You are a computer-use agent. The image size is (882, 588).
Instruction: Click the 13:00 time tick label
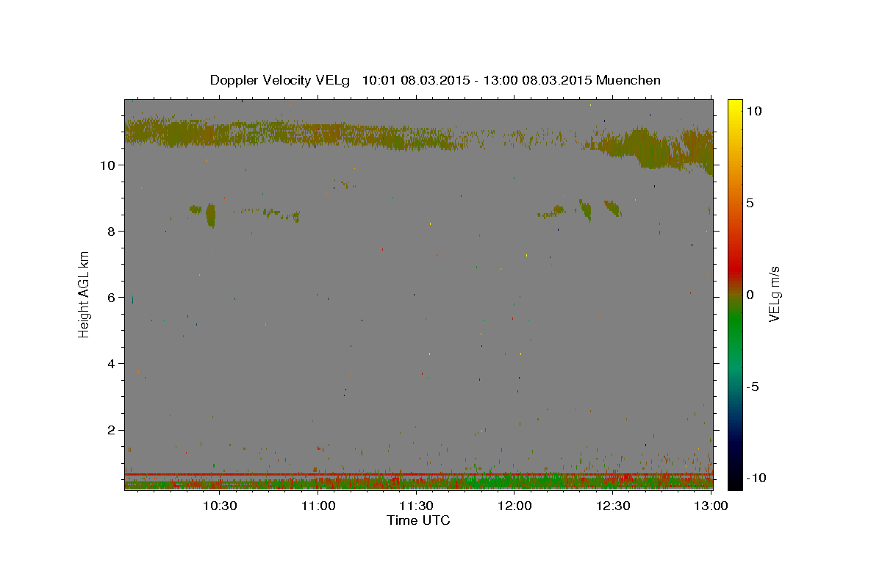711,506
